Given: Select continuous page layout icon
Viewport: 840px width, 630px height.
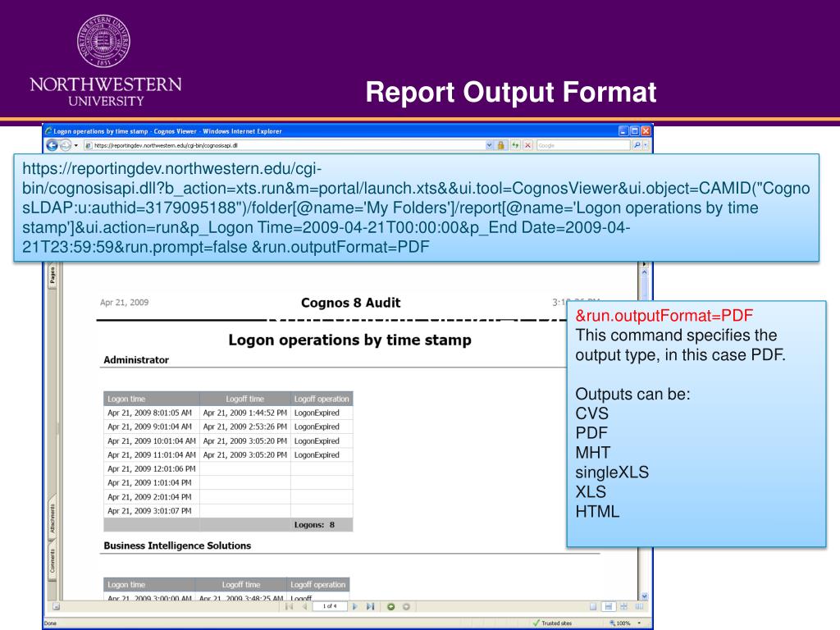Looking at the screenshot, I should 608,606.
